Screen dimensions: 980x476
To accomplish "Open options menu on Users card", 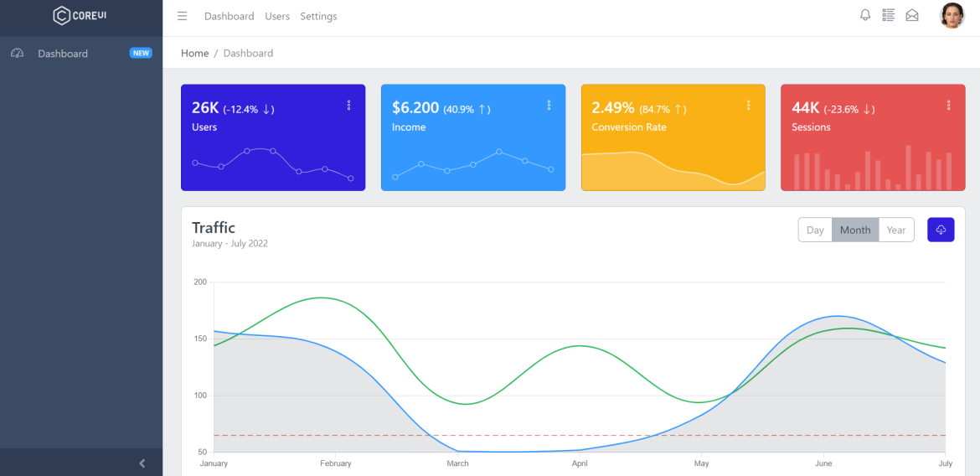I will (348, 106).
